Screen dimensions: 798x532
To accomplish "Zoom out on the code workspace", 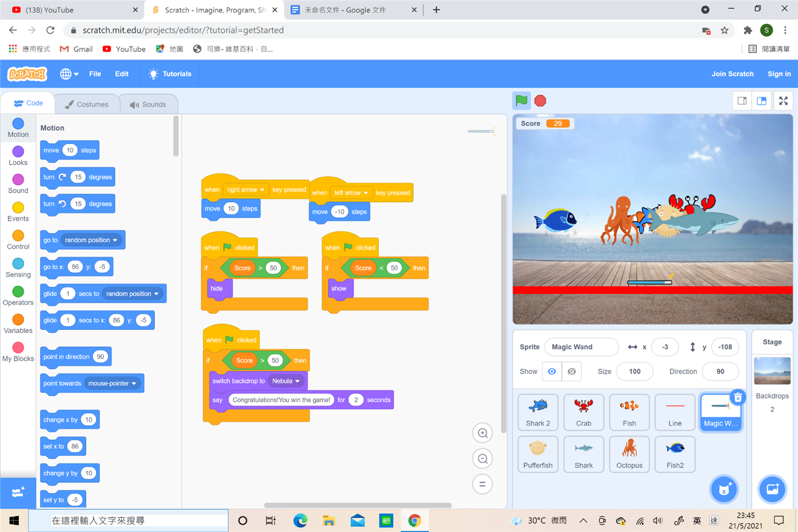I will [x=482, y=459].
